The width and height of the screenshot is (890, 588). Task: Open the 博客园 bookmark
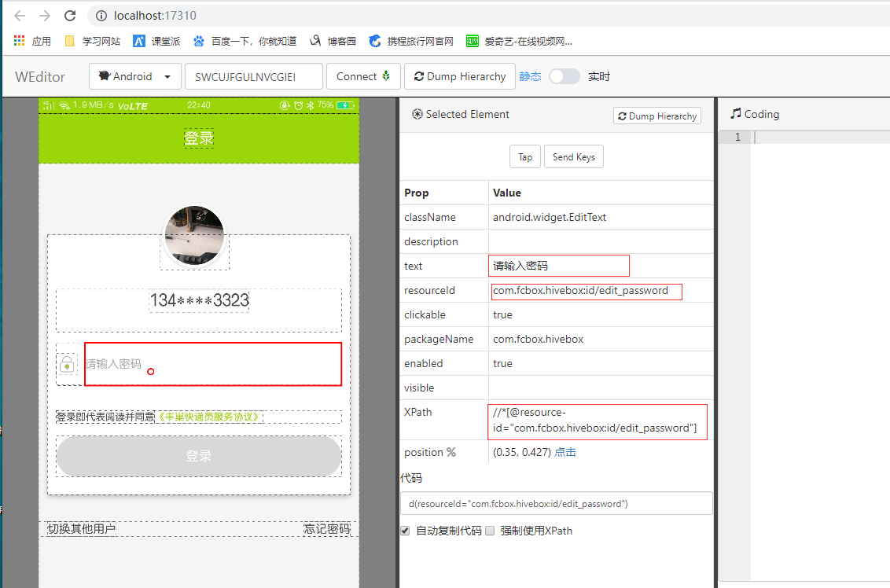click(x=333, y=41)
